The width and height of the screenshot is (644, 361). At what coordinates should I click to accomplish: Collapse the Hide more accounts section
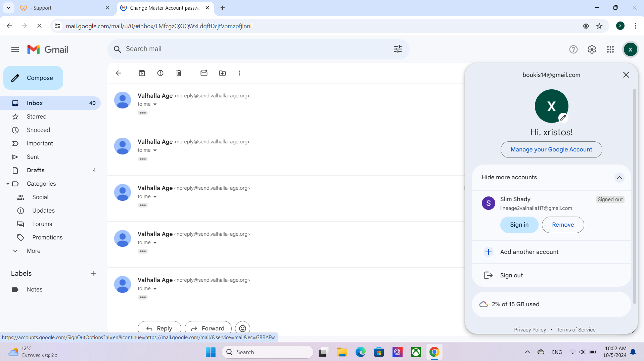[x=619, y=177]
